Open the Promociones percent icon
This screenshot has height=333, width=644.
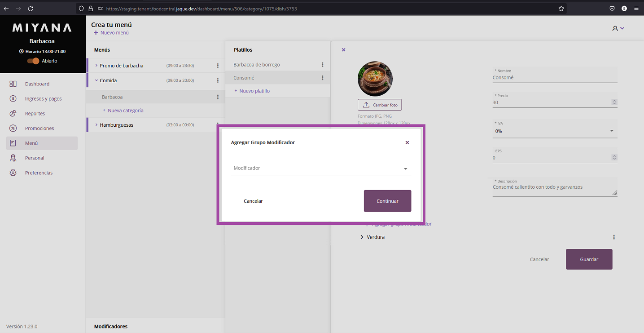[13, 129]
